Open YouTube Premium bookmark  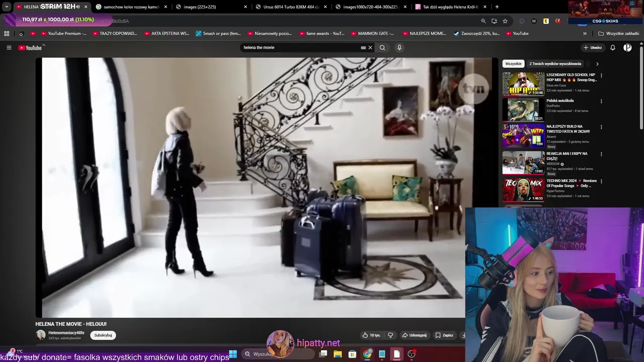(63, 34)
